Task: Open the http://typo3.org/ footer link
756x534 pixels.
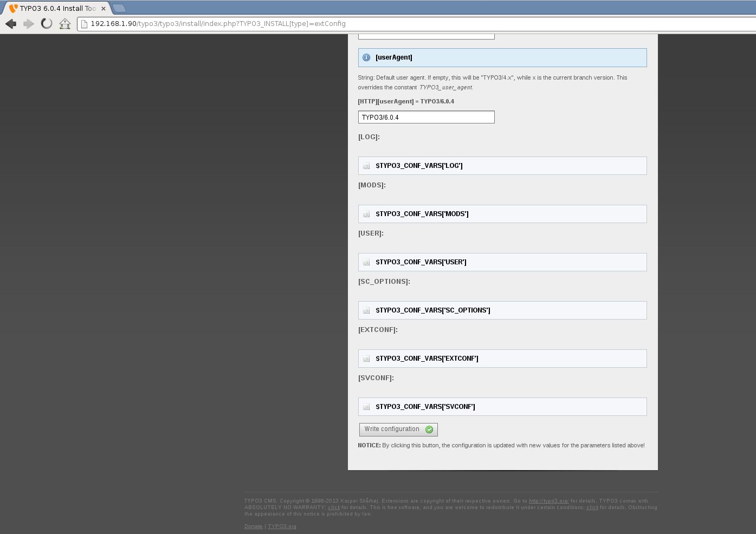Action: click(548, 501)
